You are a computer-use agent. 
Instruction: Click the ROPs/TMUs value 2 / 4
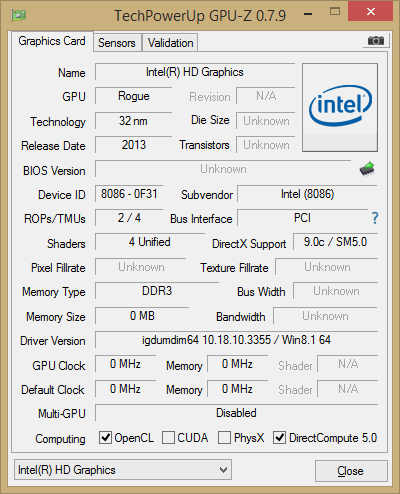click(x=129, y=218)
